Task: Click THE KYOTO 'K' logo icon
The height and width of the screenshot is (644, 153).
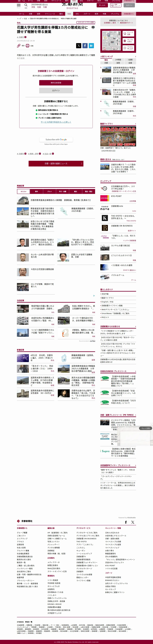Action: pyautogui.click(x=105, y=218)
